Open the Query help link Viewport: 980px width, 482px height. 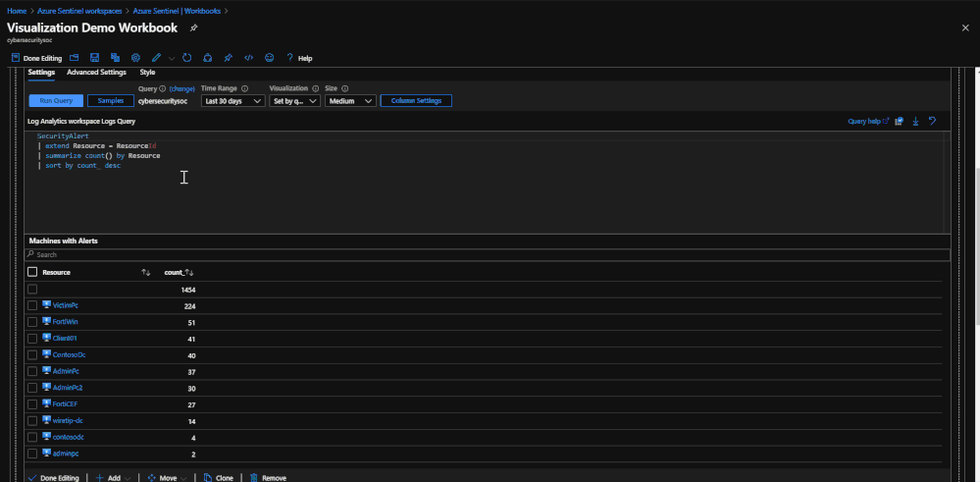click(x=868, y=122)
